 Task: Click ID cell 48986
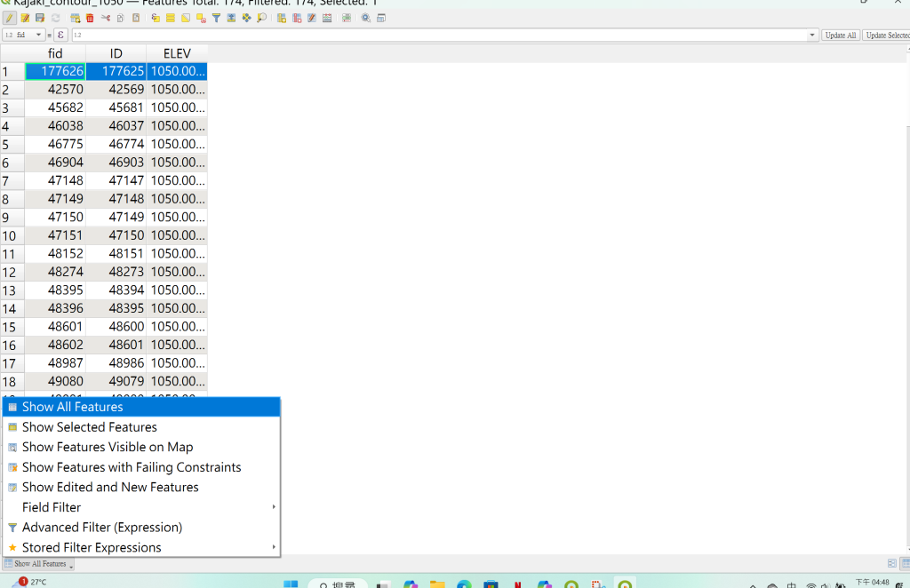click(116, 363)
